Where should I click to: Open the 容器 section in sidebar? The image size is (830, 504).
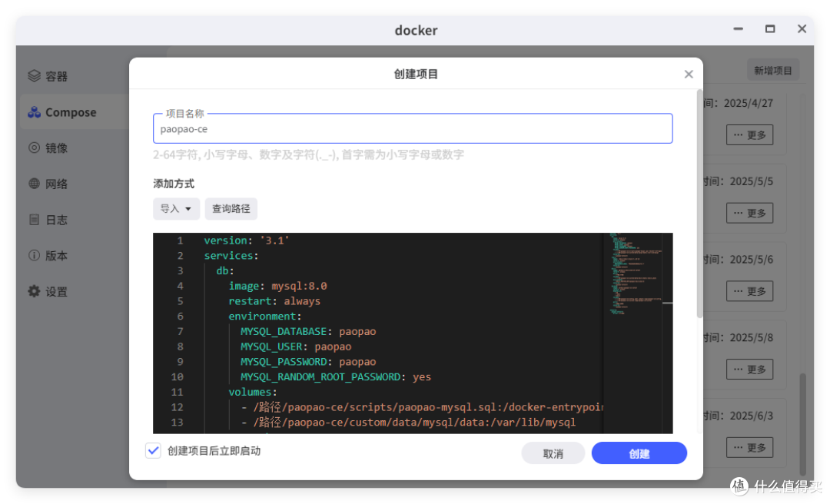[x=56, y=77]
